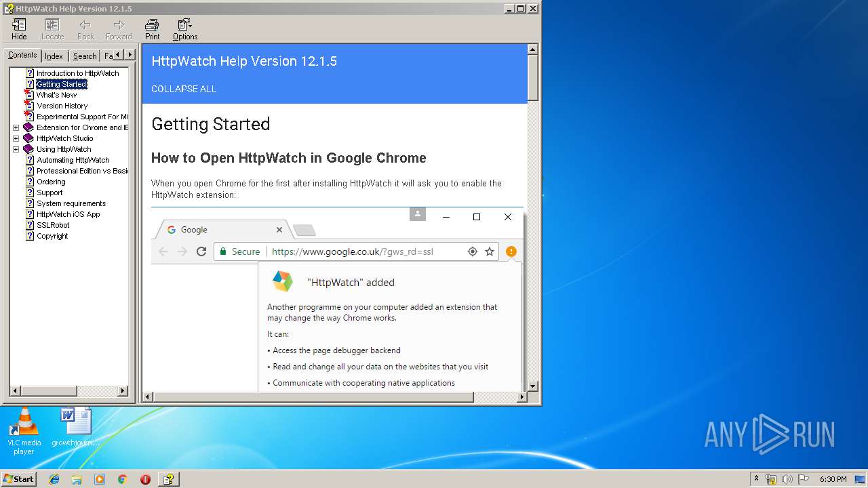Click the taskbar clock showing 6:30 PM

coord(833,479)
